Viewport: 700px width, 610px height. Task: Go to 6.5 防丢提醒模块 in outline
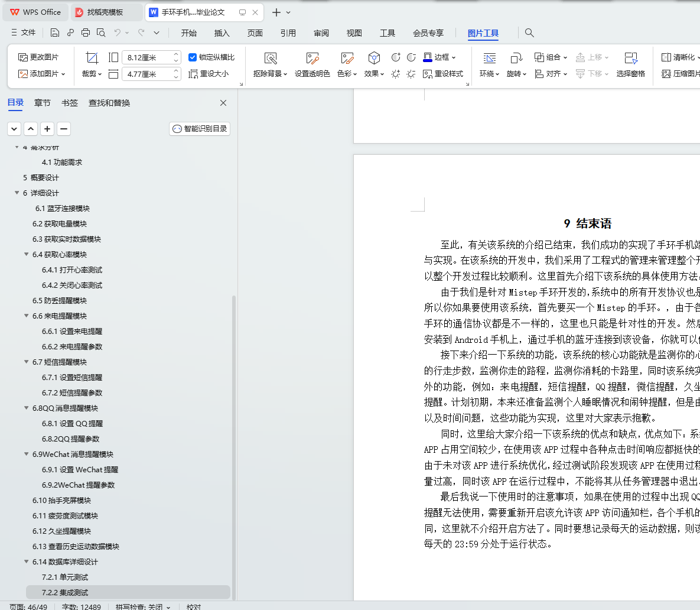pos(60,300)
